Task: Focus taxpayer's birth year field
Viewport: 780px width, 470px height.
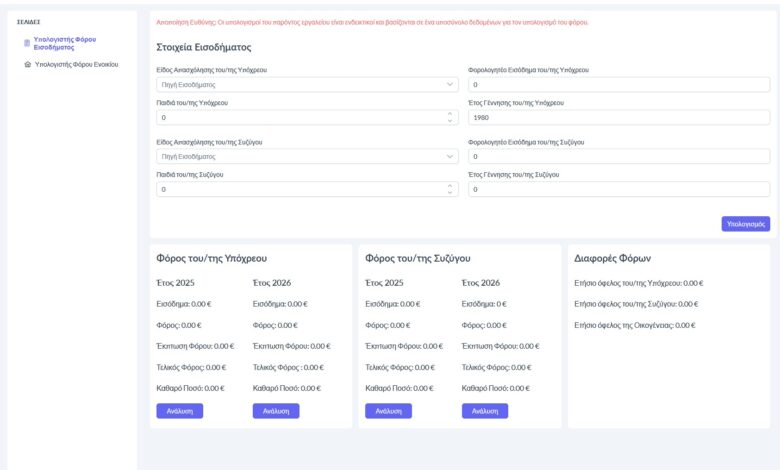Action: [618, 117]
